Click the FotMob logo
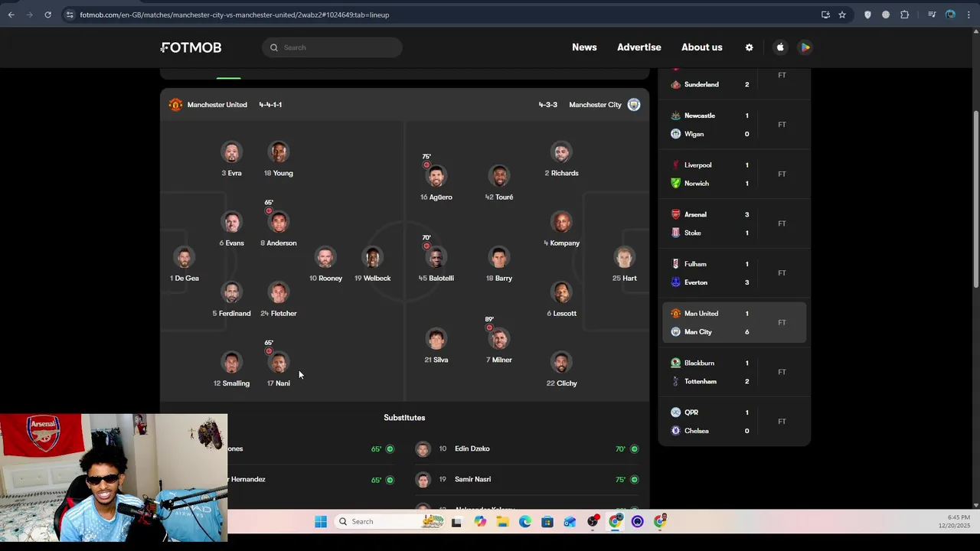Screen dimensions: 980x551 point(191,47)
